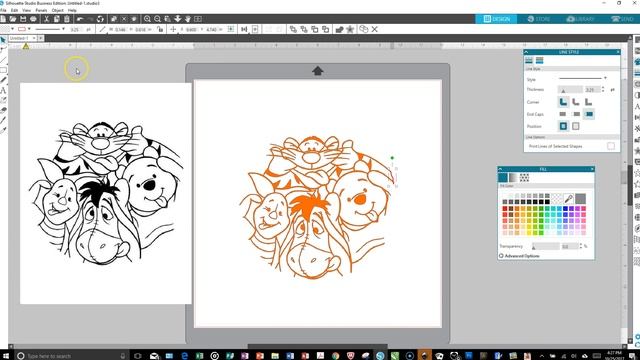The width and height of the screenshot is (640, 360).
Task: Open the Panels menu
Action: [x=41, y=10]
